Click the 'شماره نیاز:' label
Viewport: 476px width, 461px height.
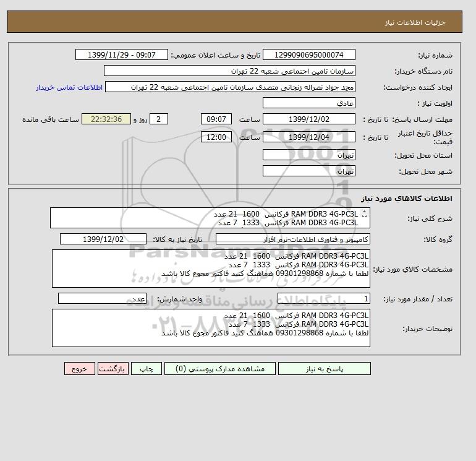[435, 55]
